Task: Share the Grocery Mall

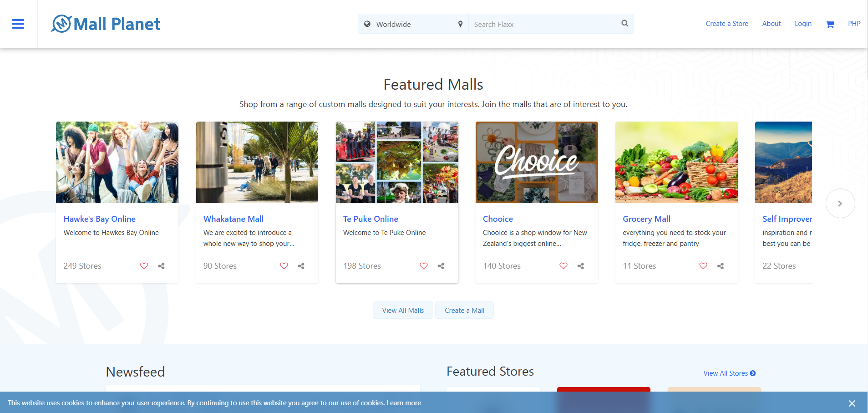Action: pyautogui.click(x=720, y=266)
